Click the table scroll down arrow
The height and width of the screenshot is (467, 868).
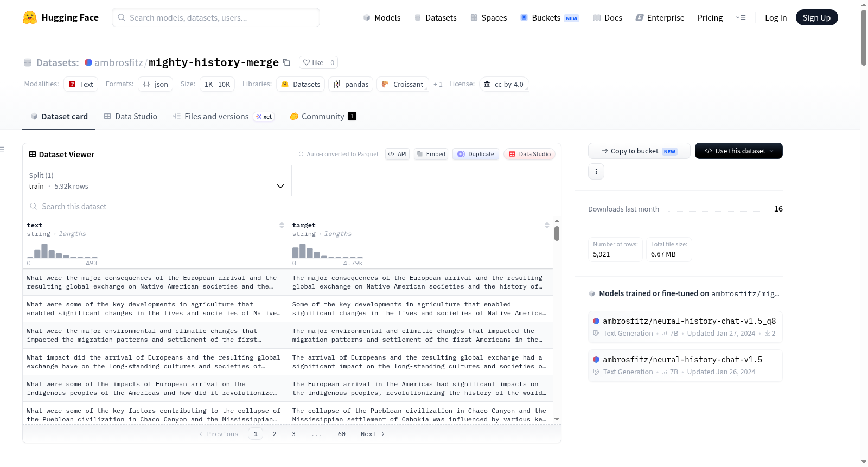pos(557,420)
